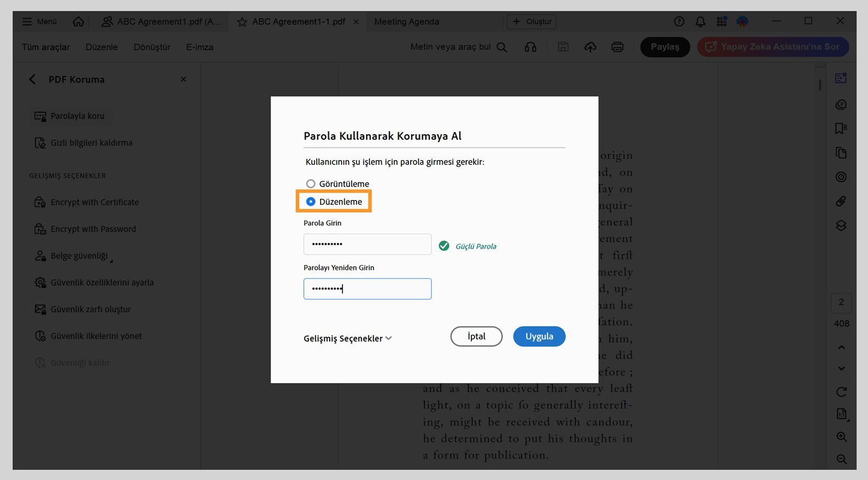Screen dimensions: 868x480
Task: Open Tüm araçlar menu
Action: (x=46, y=47)
